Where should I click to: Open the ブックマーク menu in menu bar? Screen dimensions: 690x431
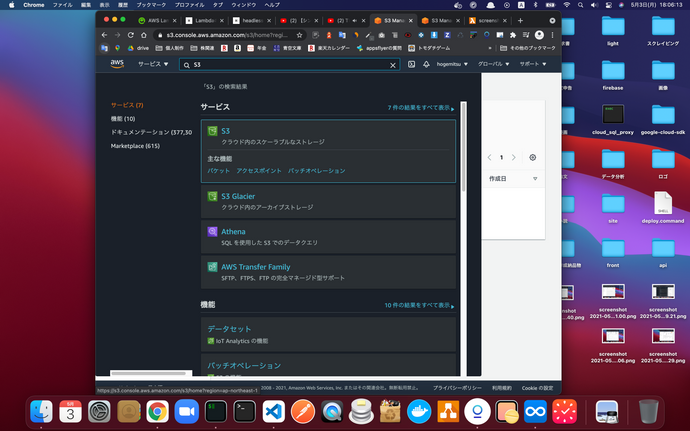(151, 5)
